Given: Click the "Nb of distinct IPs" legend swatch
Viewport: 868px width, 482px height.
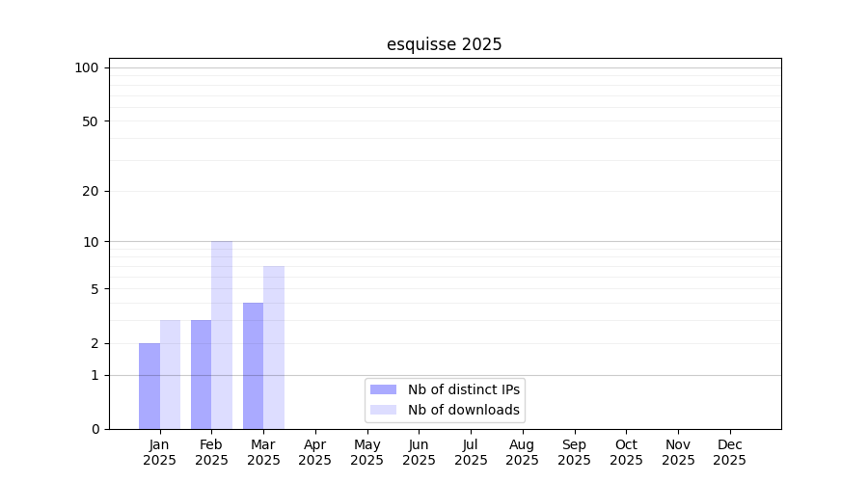Looking at the screenshot, I should (383, 389).
